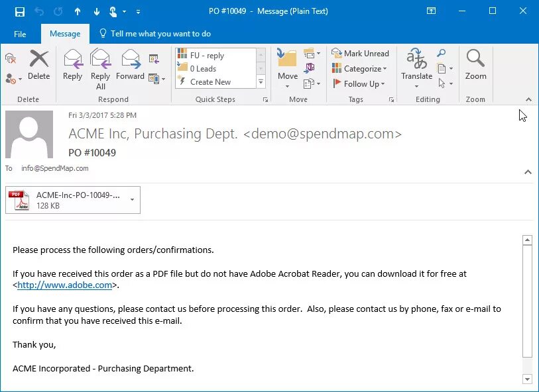Send message to OneNote
Image resolution: width=539 pixels, height=392 pixels.
(310, 68)
